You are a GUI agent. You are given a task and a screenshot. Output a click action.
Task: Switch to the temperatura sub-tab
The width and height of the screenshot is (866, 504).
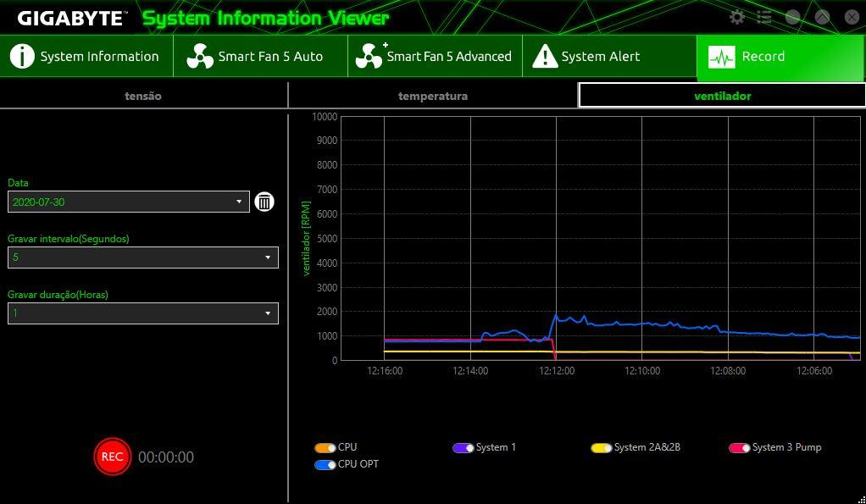pos(433,96)
